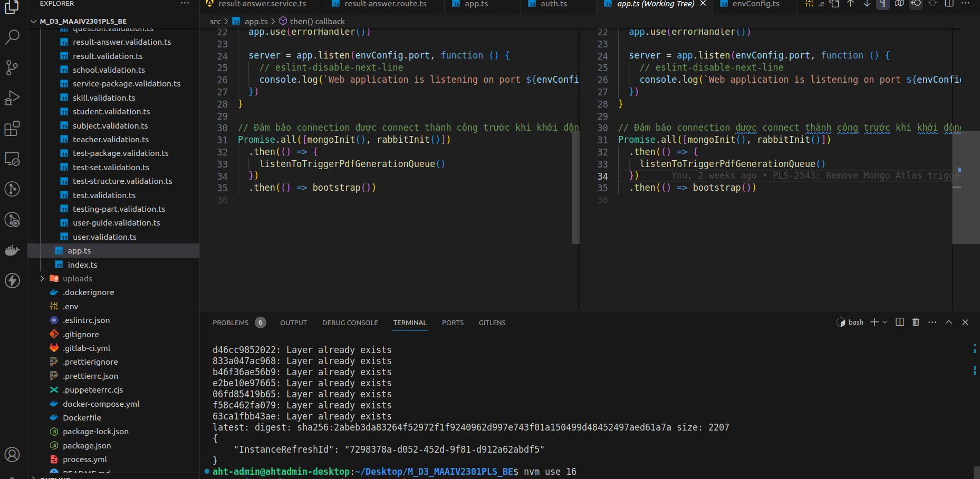Open Run and Debug view

12,98
